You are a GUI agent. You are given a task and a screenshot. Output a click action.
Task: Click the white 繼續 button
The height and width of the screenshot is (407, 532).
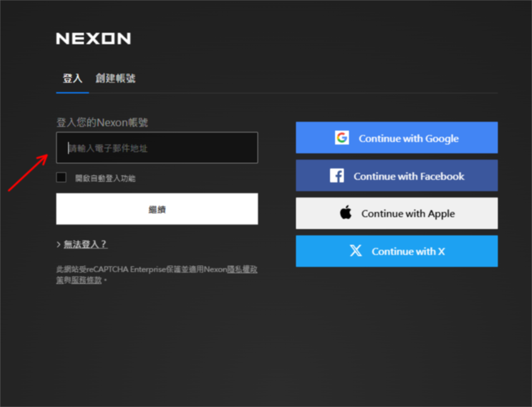[157, 209]
